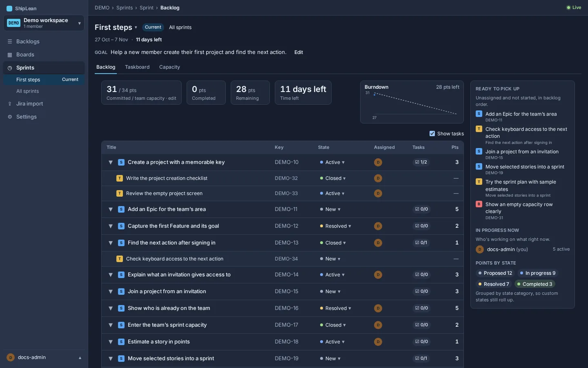
Task: Click the All sprints link beside Current
Action: coord(180,27)
